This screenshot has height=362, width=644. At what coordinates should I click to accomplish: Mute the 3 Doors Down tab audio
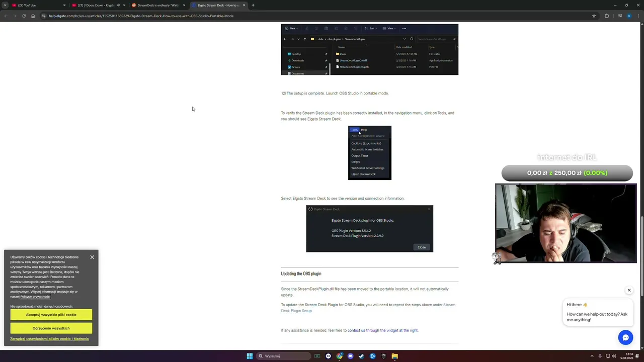tap(118, 5)
